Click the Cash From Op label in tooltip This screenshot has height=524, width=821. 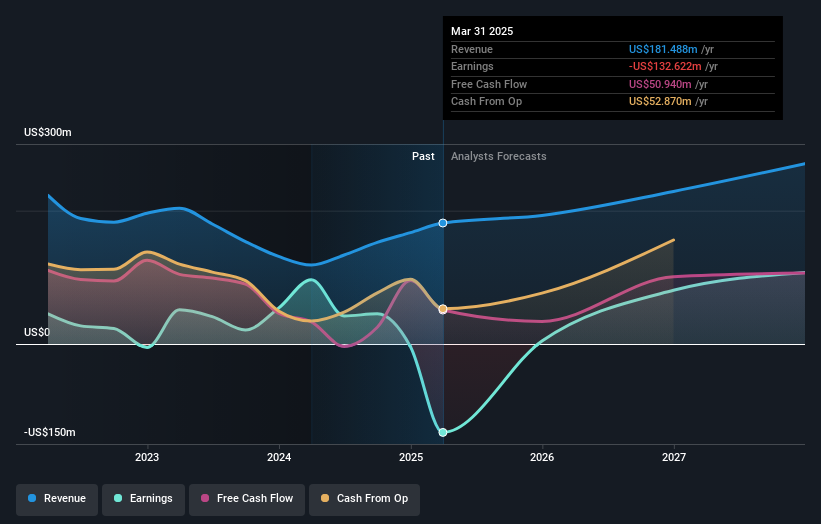pyautogui.click(x=486, y=102)
